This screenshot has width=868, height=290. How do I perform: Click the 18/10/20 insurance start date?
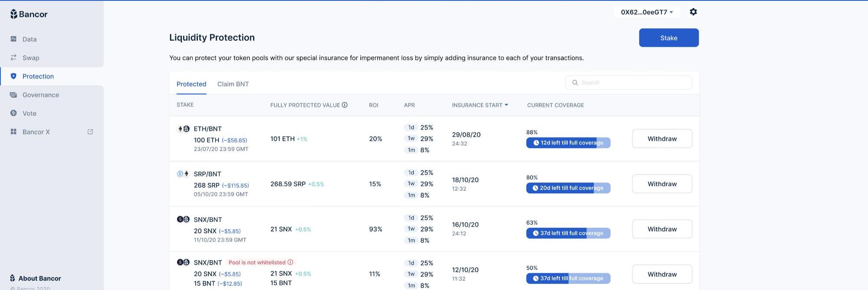coord(465,180)
